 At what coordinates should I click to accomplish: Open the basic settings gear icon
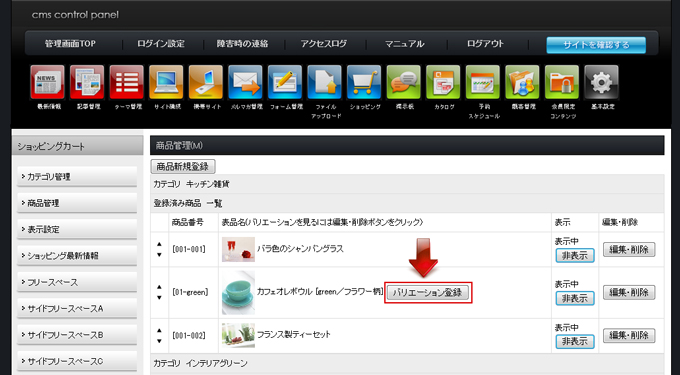[x=601, y=82]
